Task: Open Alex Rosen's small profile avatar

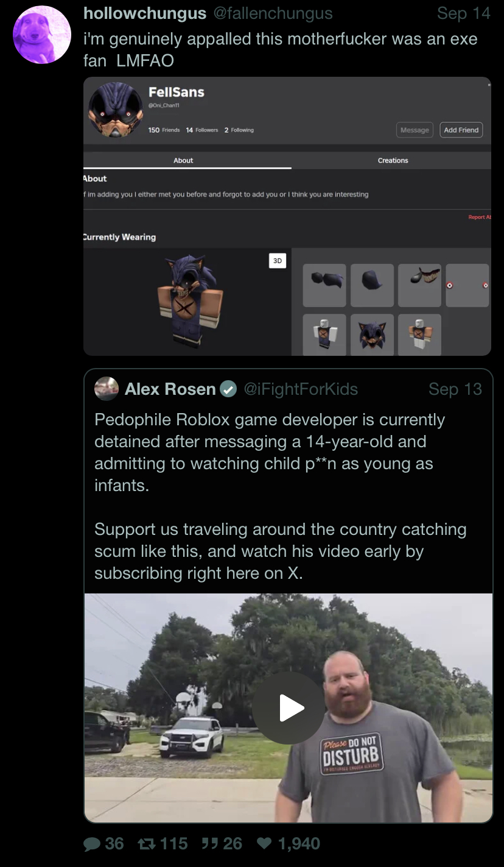Action: point(107,388)
